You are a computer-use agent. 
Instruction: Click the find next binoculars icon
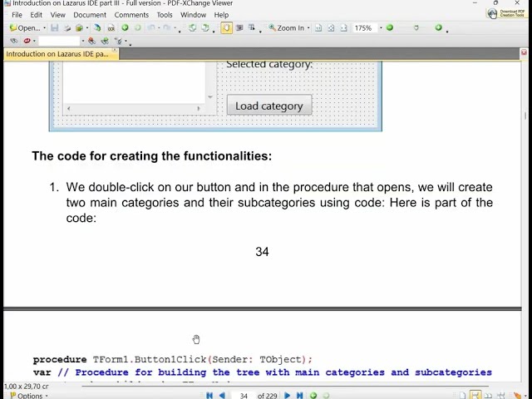(x=105, y=41)
